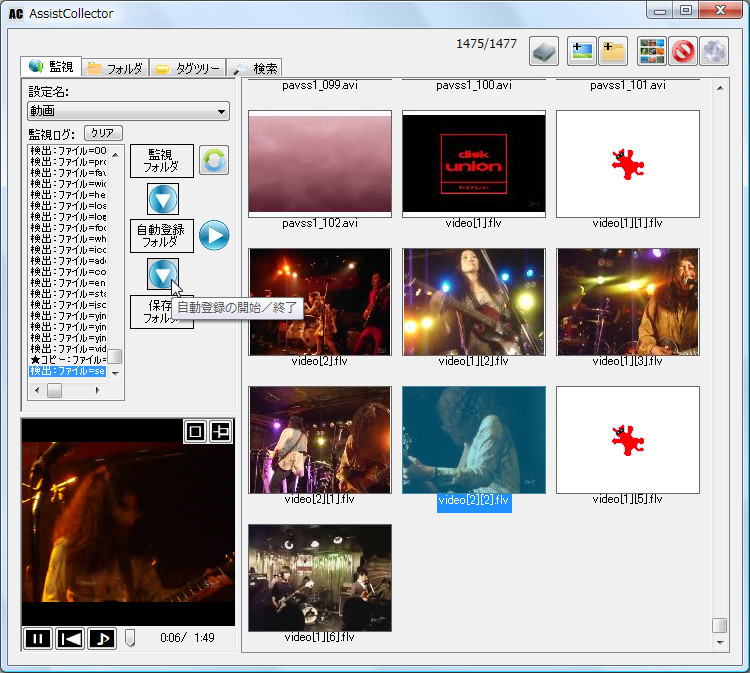This screenshot has height=673, width=750.
Task: Click the 監視フォルダ button
Action: (x=162, y=161)
